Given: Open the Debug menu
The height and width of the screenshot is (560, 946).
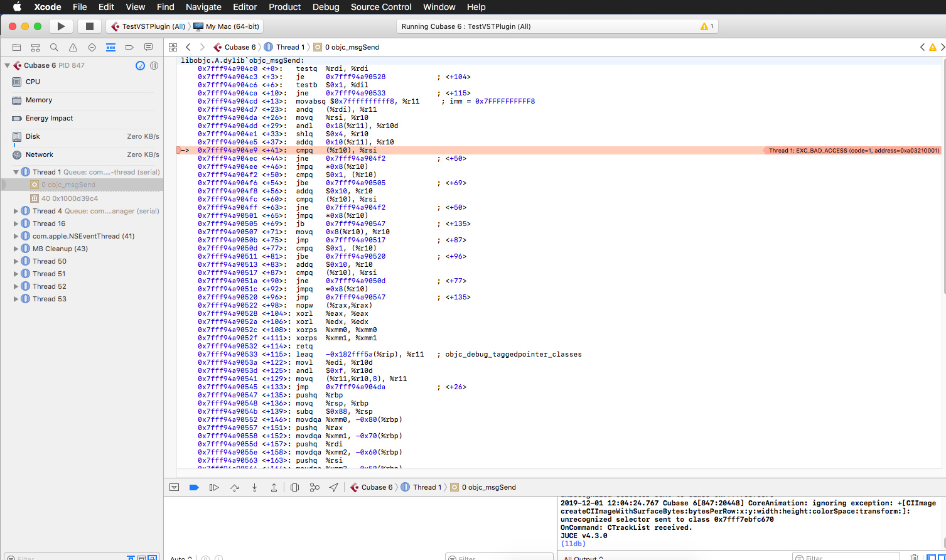Looking at the screenshot, I should pos(325,7).
